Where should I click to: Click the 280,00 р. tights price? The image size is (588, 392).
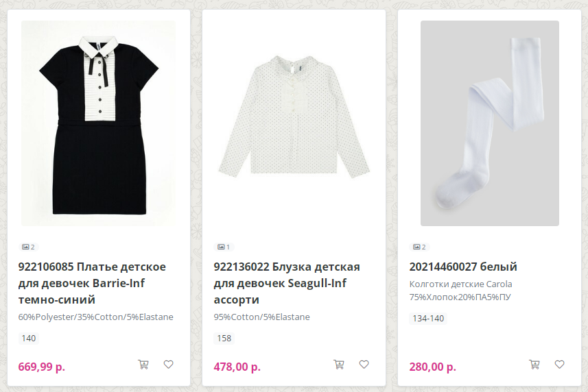coord(432,367)
